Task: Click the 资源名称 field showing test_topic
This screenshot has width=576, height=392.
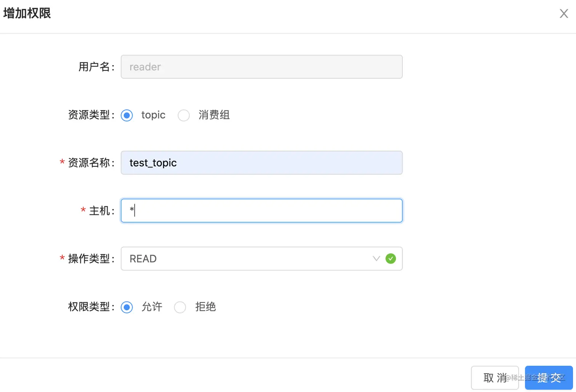Action: pos(262,163)
